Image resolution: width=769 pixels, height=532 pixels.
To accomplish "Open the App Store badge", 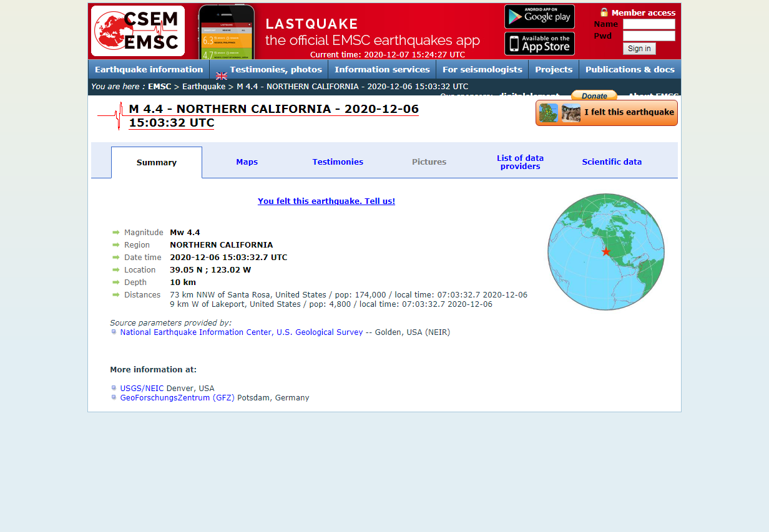I will [539, 44].
